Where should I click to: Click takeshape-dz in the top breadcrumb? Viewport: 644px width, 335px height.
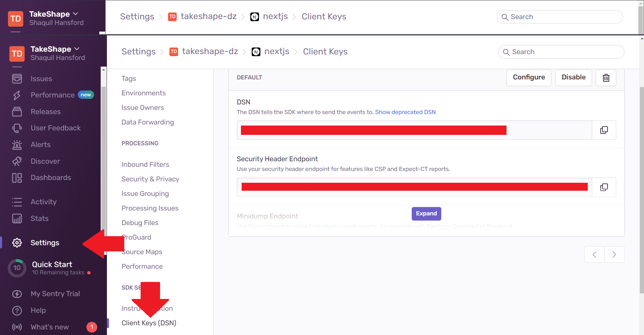[209, 17]
